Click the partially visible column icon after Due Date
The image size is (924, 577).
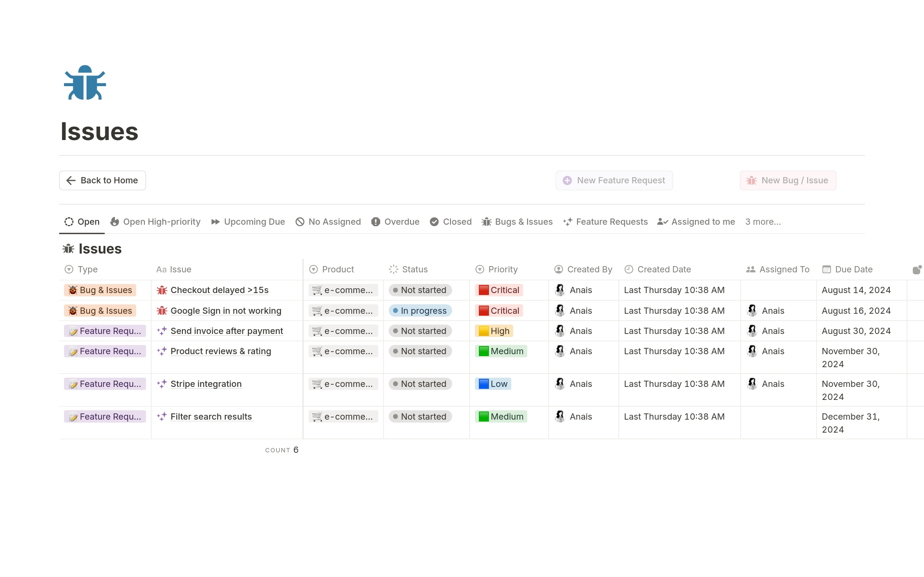coord(917,269)
